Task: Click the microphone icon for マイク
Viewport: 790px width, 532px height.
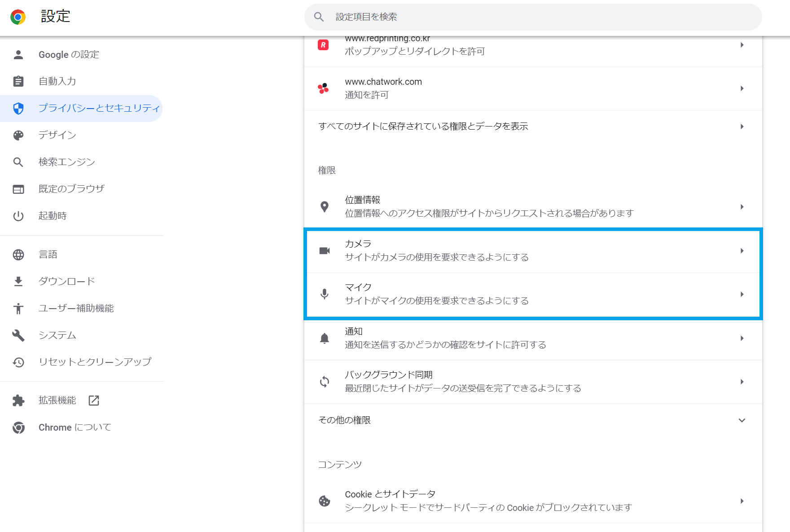Action: coord(325,294)
